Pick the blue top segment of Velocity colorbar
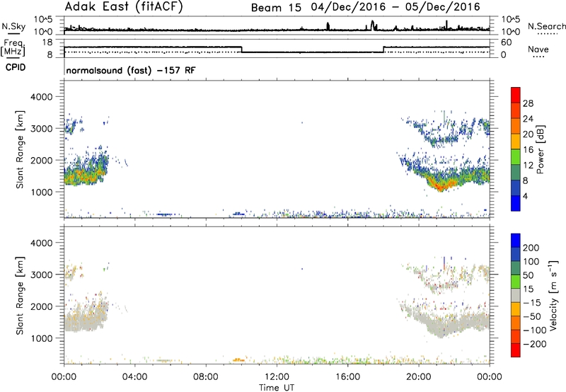 (516, 241)
